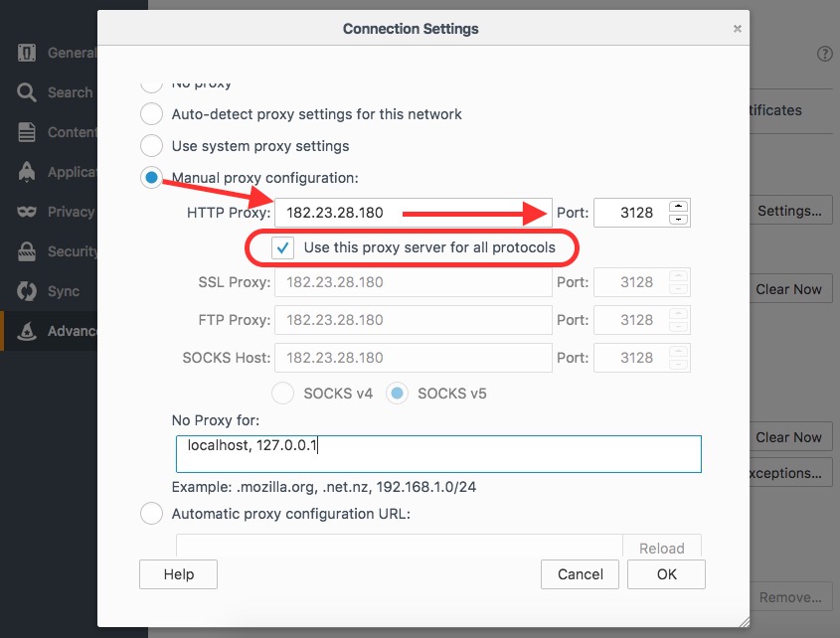Image resolution: width=840 pixels, height=638 pixels.
Task: Increase HTTP proxy port with up arrow
Action: click(679, 207)
